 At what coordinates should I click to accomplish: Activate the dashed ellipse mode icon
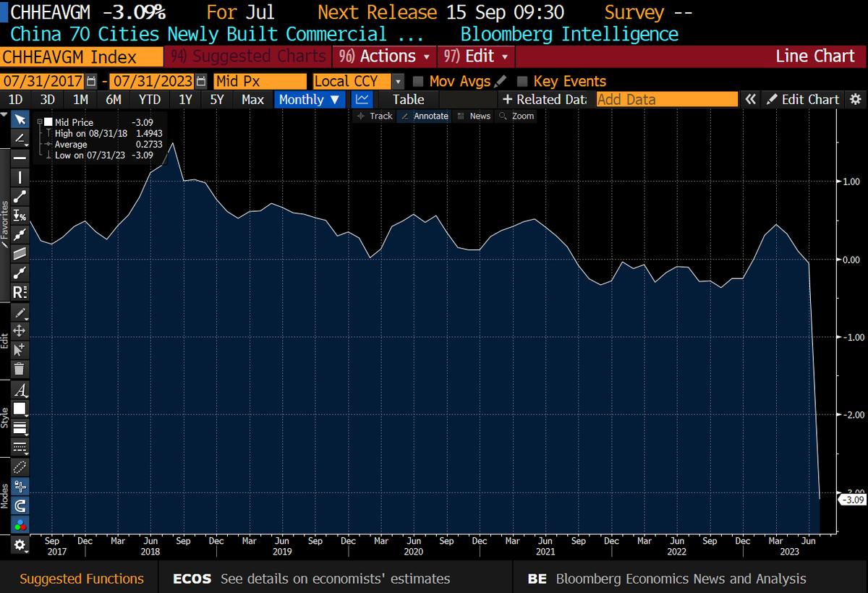(x=20, y=467)
